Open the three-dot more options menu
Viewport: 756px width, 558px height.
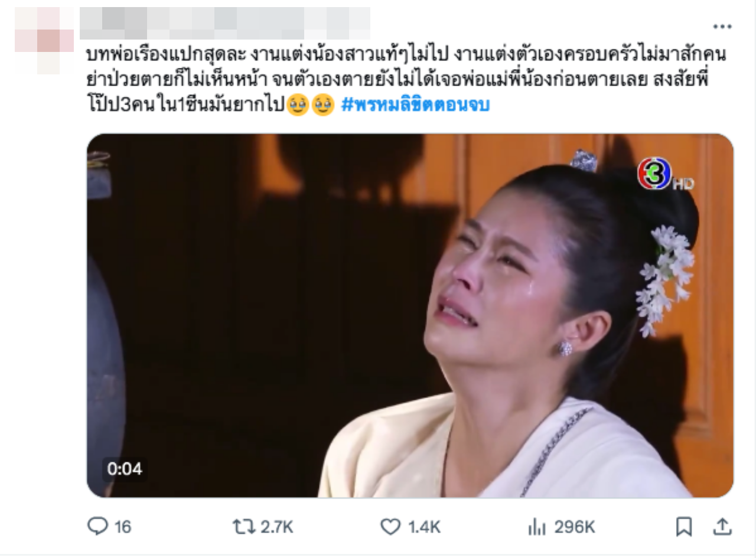722,27
